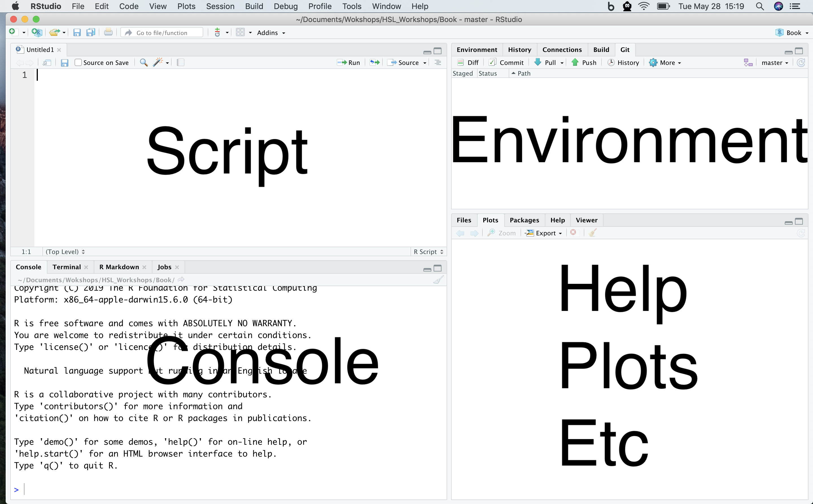The image size is (813, 504).
Task: Click the Open an existing file icon
Action: pos(54,32)
